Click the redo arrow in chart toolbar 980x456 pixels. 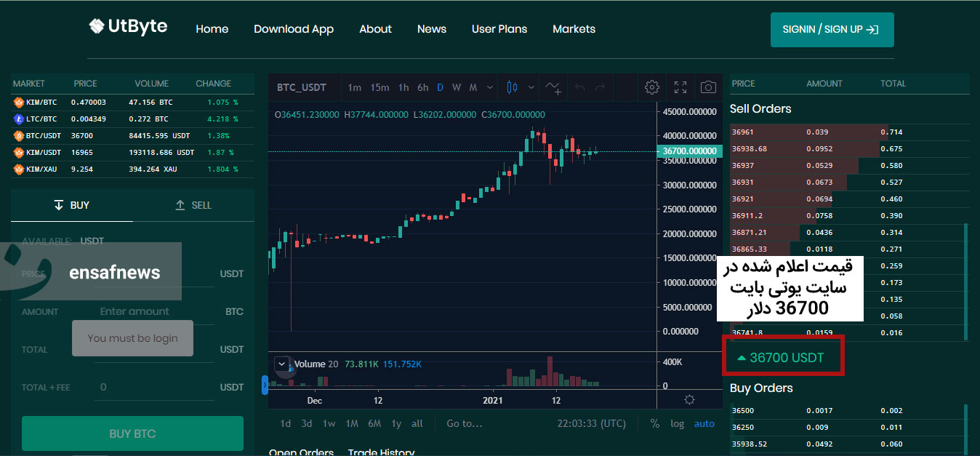pos(600,87)
